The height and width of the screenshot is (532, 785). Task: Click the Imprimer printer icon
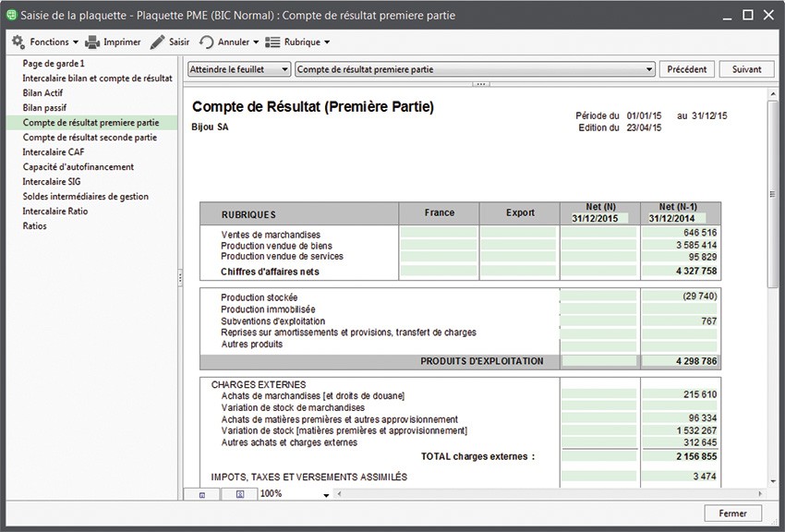[x=92, y=42]
